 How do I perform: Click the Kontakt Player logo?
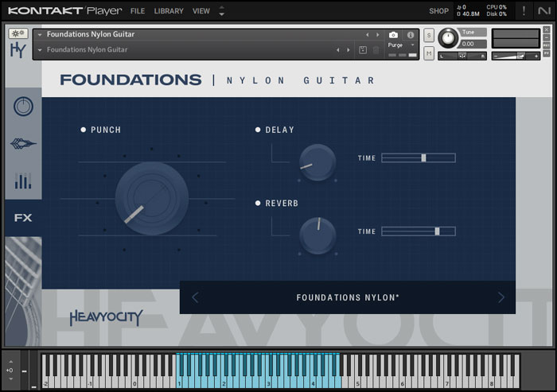[x=64, y=11]
